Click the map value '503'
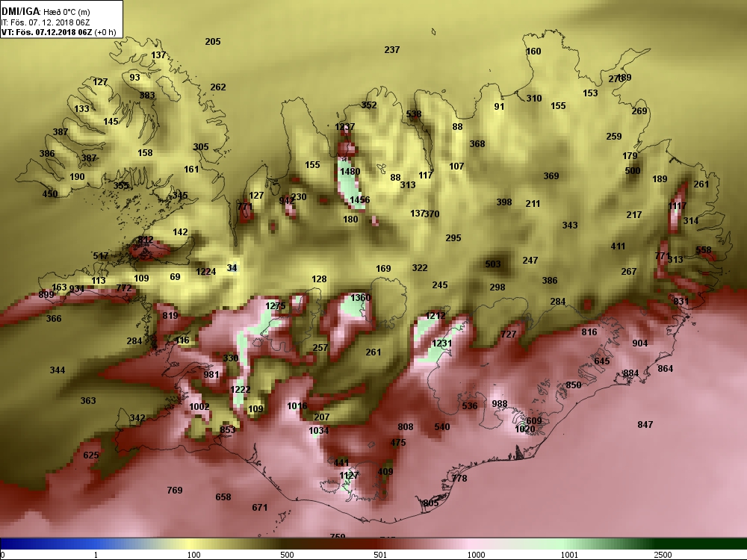747x560 pixels. [492, 264]
